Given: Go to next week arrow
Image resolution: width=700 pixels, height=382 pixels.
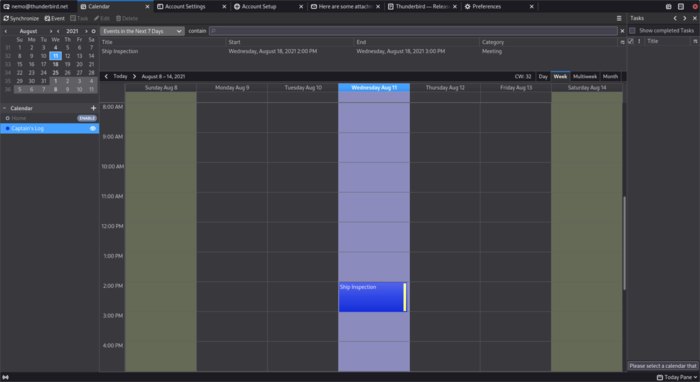Looking at the screenshot, I should 134,76.
